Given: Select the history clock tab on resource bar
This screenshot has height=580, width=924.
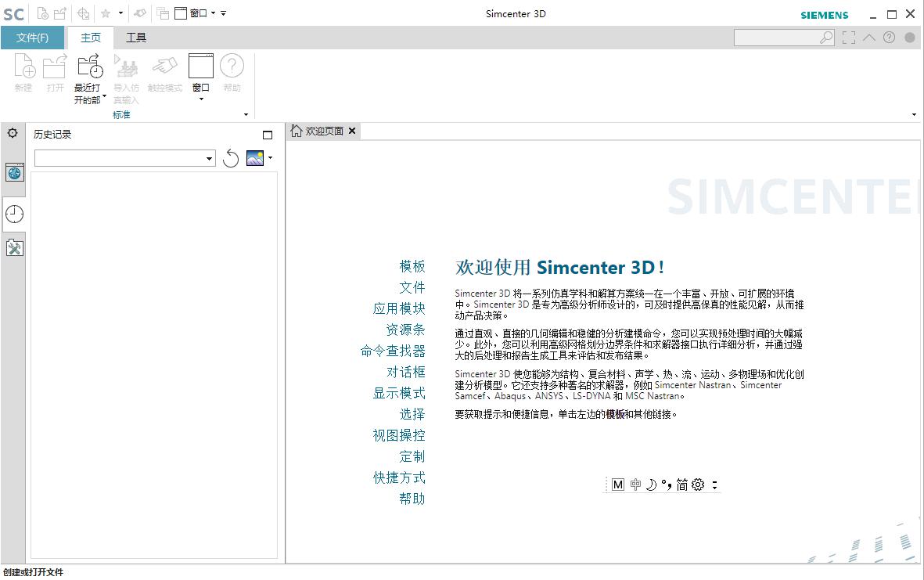Looking at the screenshot, I should pos(14,214).
